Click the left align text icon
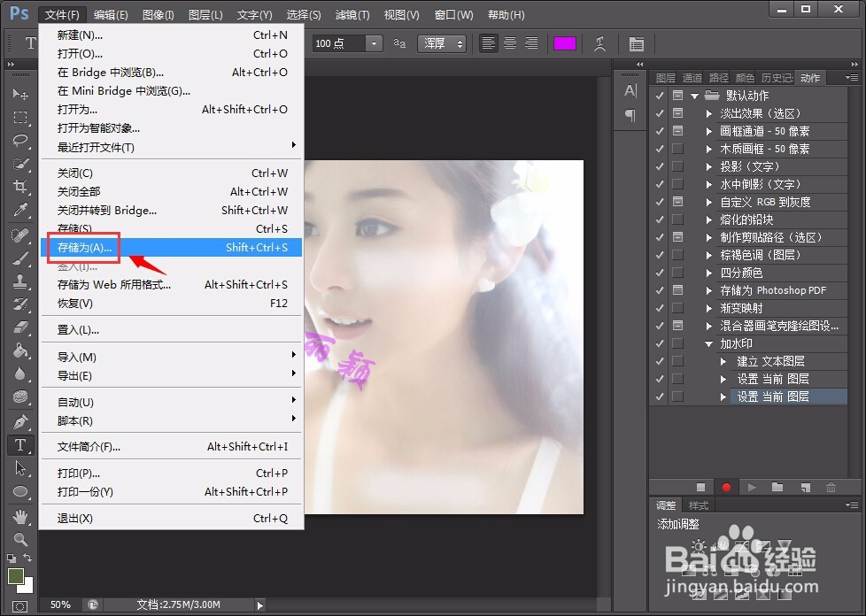866x616 pixels. pyautogui.click(x=488, y=43)
